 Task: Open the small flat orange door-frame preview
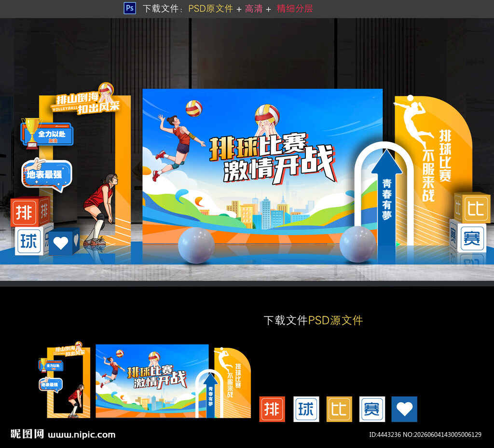tap(69, 382)
